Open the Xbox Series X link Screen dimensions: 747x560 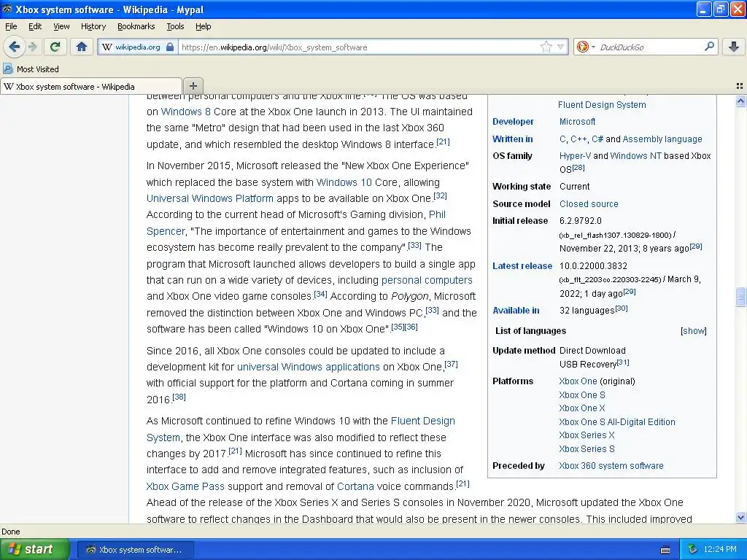(x=587, y=435)
